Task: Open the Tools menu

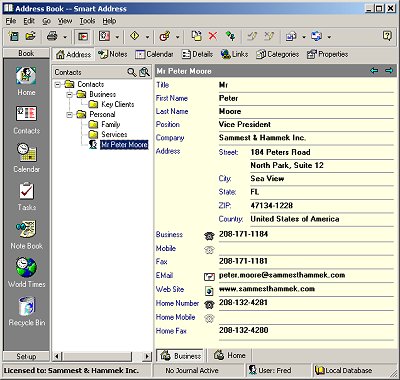Action: pos(87,21)
